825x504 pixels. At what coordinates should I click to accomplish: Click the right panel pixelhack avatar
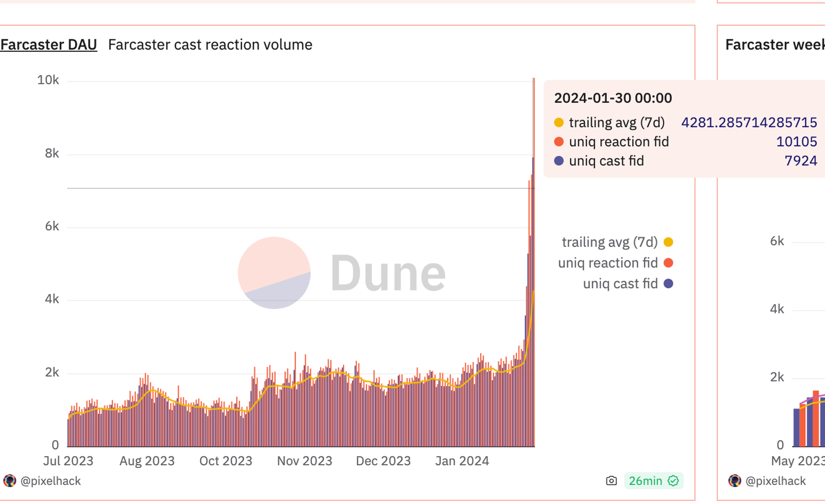click(x=735, y=481)
